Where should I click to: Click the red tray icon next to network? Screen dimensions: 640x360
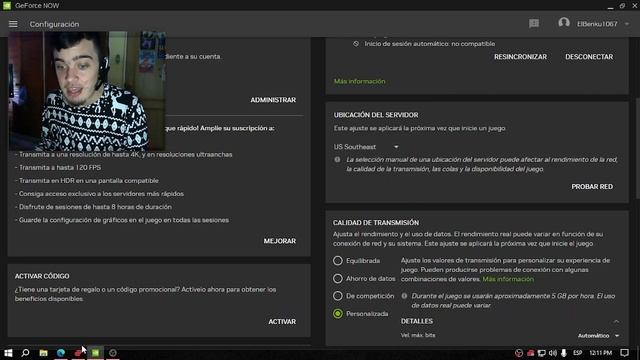531,353
